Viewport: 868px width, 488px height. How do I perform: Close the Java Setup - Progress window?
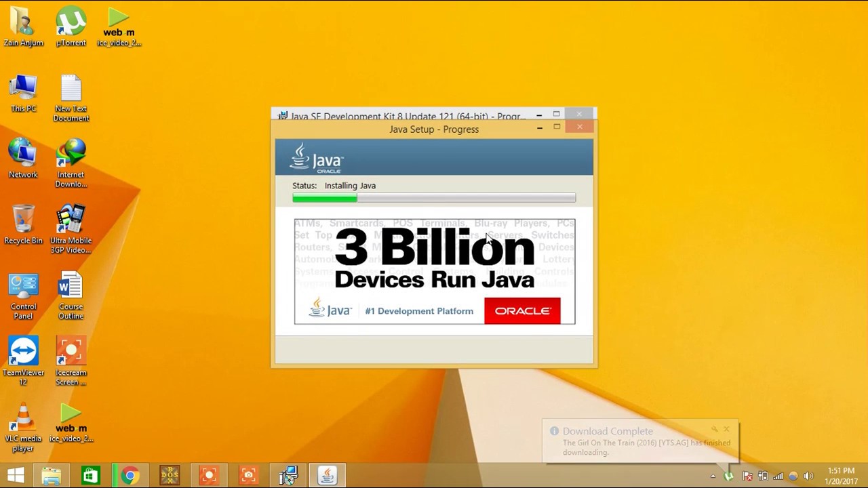point(580,127)
